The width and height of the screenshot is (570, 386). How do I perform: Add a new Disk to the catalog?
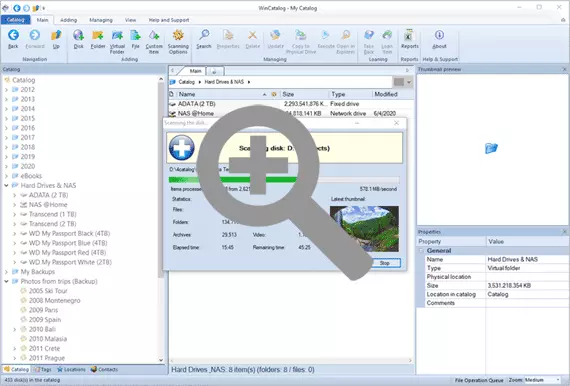click(x=79, y=35)
